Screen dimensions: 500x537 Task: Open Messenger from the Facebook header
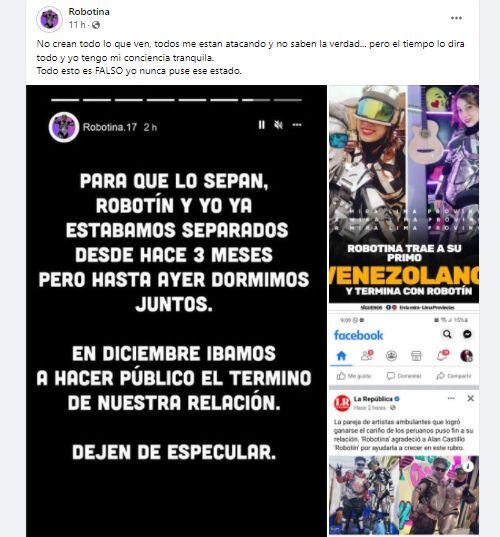coord(467,334)
